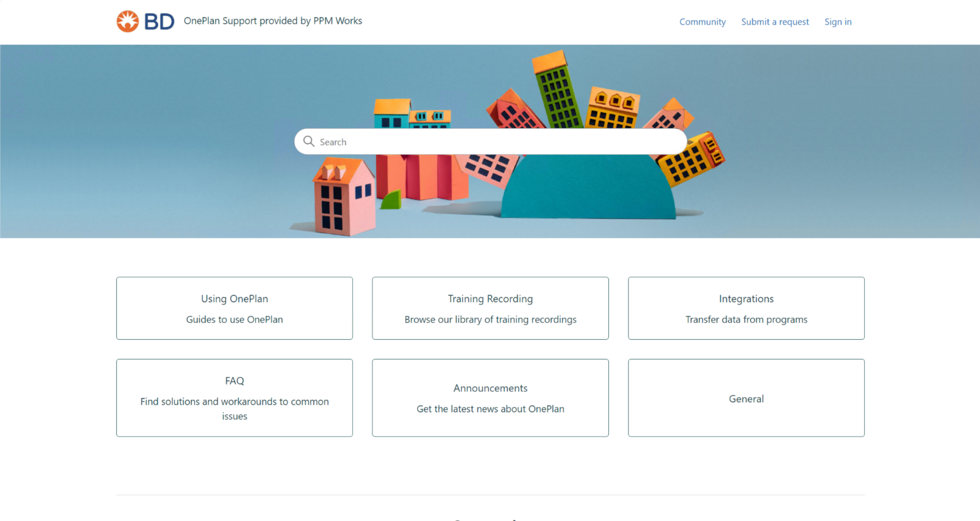The height and width of the screenshot is (521, 980).
Task: Open the Community link
Action: click(x=703, y=22)
